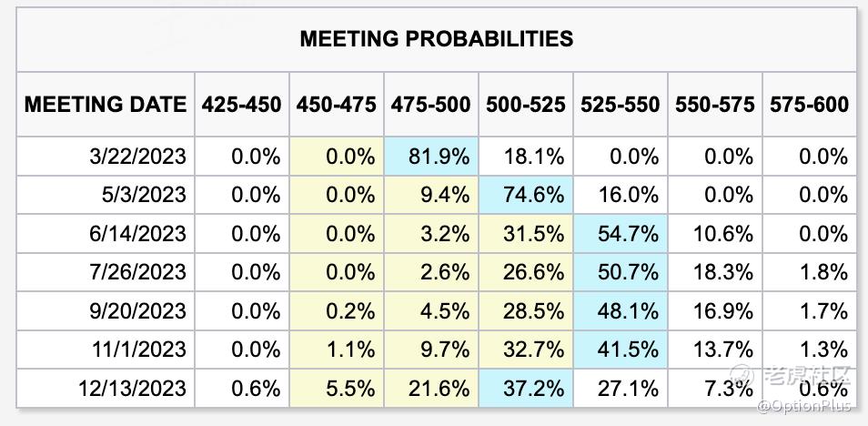Click the 575-600 column header
Image resolution: width=868 pixels, height=426 pixels.
809,105
